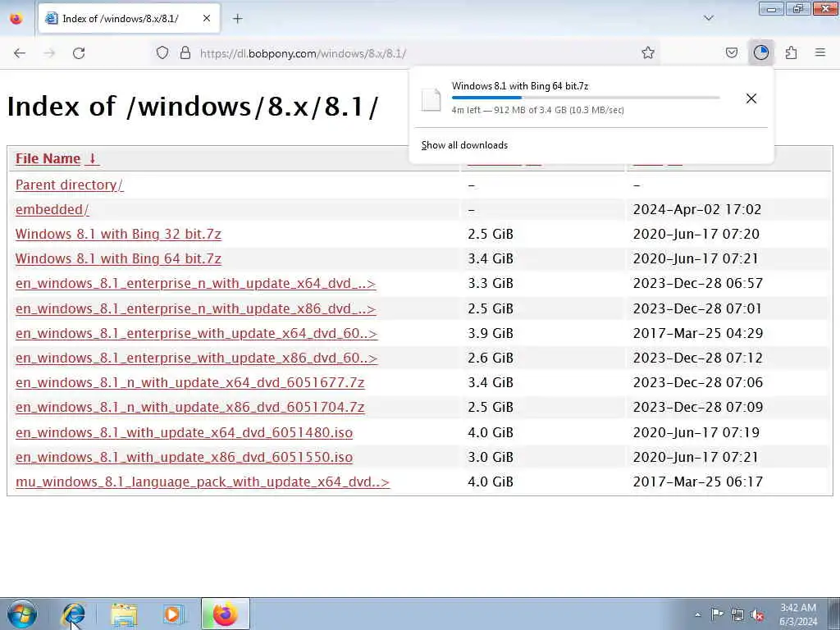Click date 2020-Jun-17 07:19

pos(696,432)
